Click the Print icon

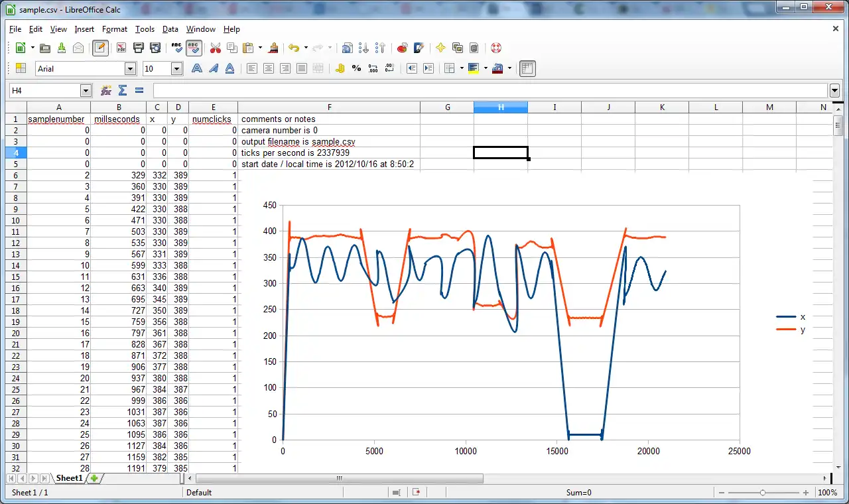(139, 48)
